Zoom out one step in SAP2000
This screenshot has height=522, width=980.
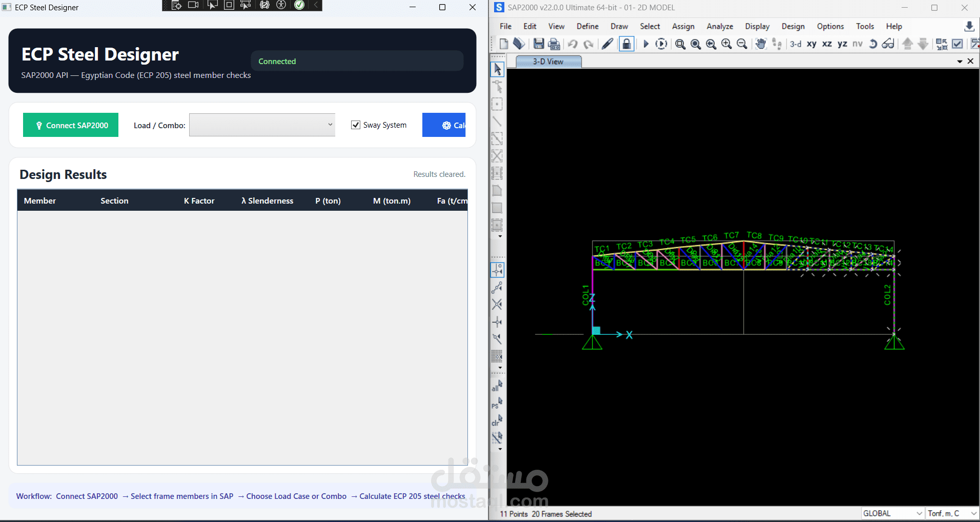pyautogui.click(x=742, y=44)
